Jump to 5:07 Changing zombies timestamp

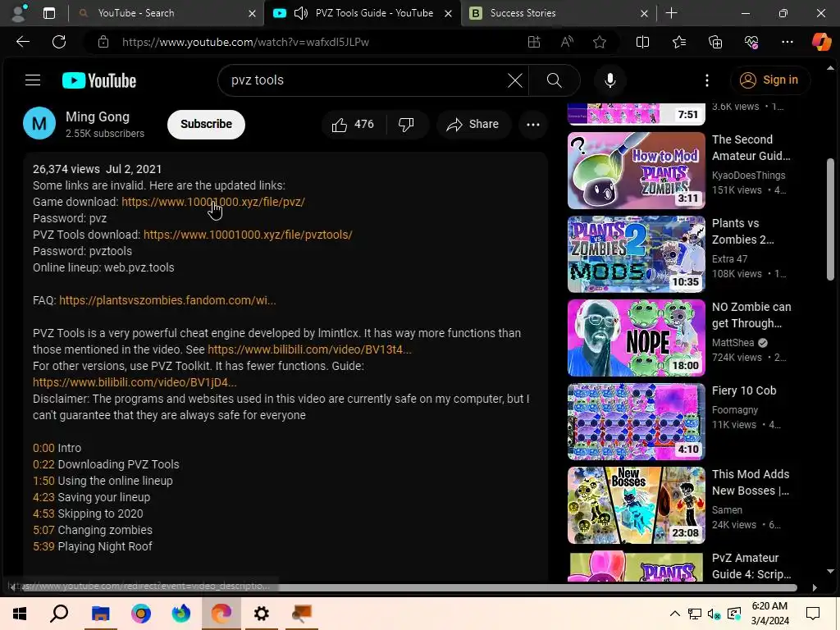pos(43,531)
